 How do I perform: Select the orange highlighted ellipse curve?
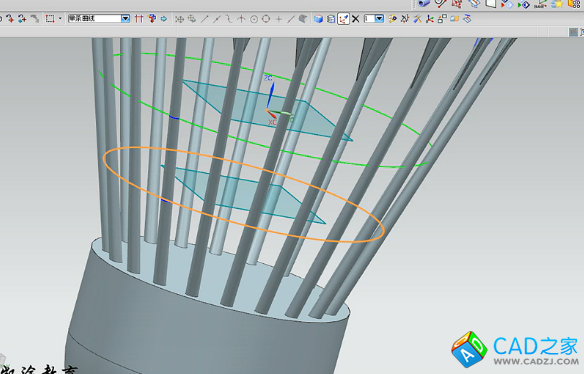[x=244, y=194]
